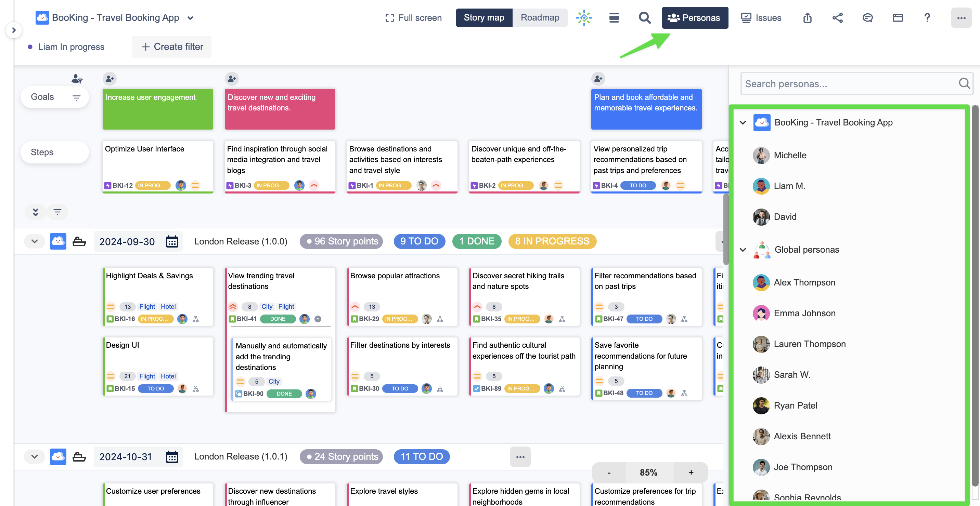Collapse the Global personas group

[743, 250]
